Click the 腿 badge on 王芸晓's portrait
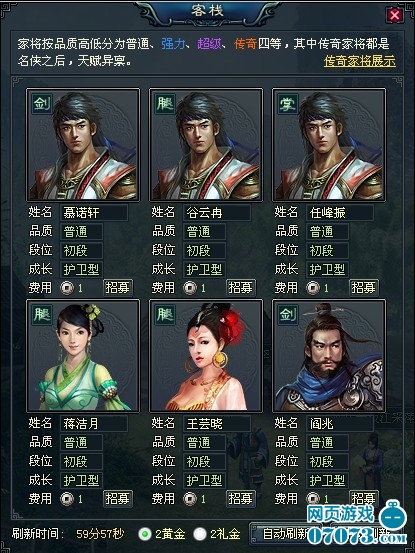415x553 pixels. 165,315
